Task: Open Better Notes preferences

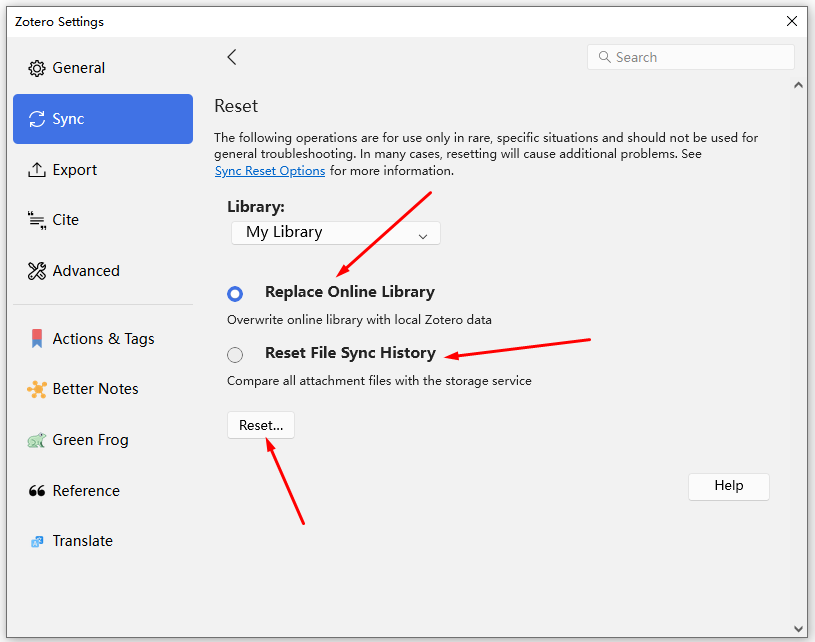Action: 103,389
